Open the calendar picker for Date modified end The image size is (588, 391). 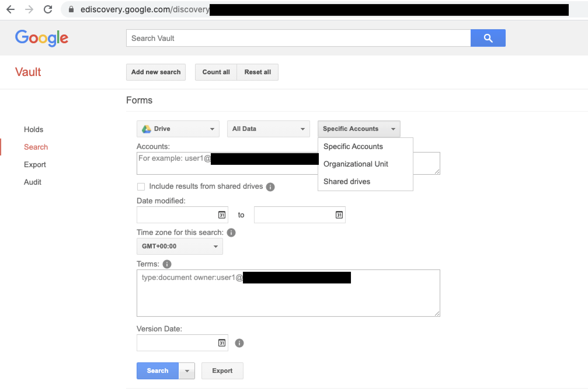(339, 215)
